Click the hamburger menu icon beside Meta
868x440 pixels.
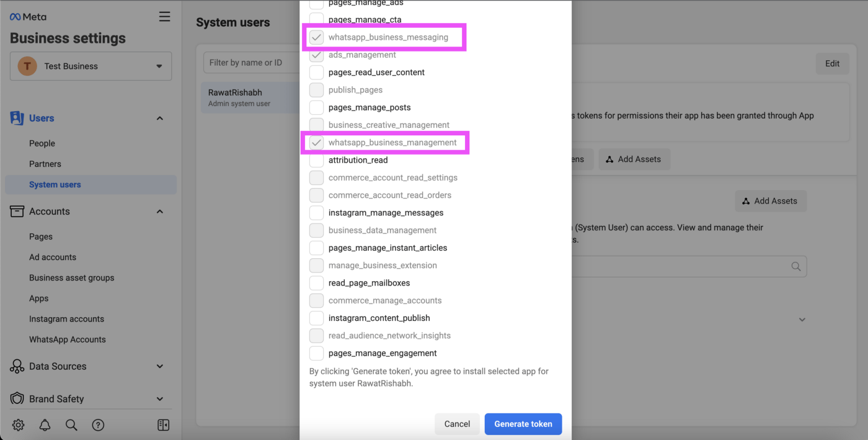164,17
